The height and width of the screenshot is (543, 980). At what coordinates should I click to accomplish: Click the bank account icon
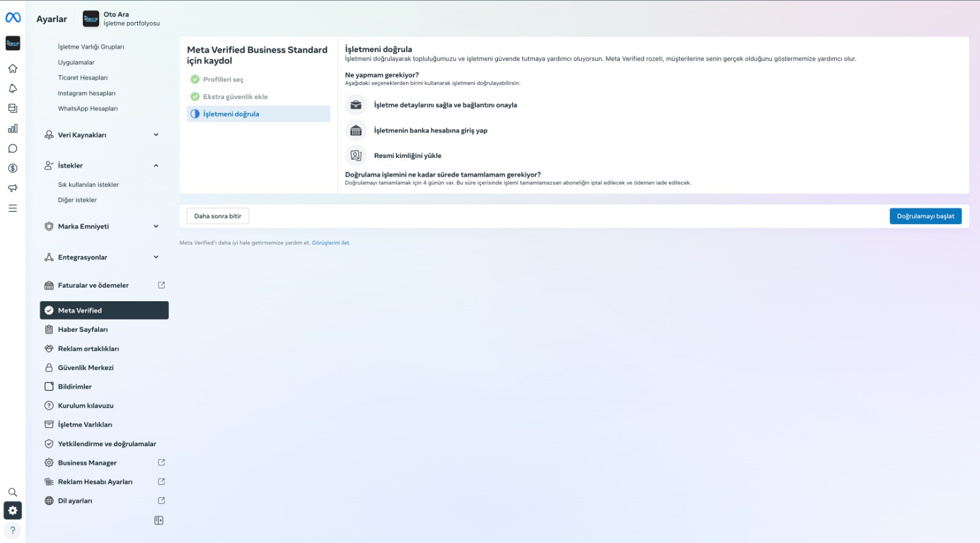(x=356, y=130)
